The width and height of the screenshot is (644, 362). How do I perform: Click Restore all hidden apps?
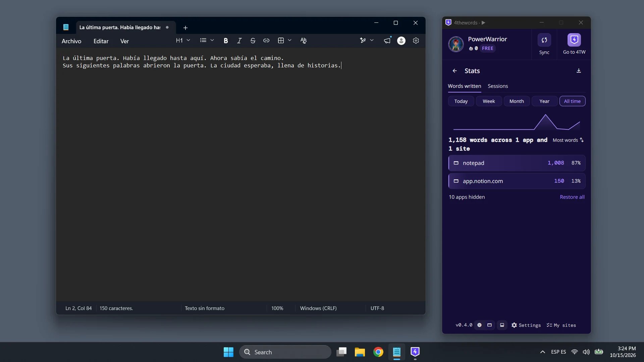(572, 197)
